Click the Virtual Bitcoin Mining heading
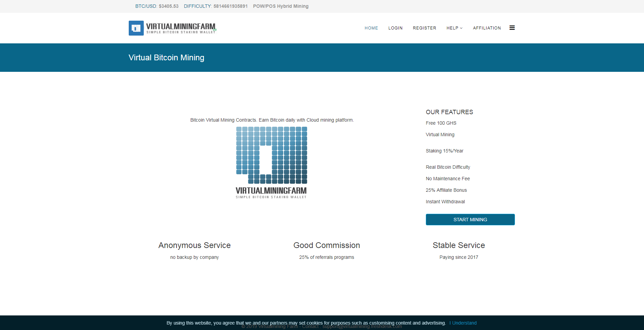 pos(166,58)
